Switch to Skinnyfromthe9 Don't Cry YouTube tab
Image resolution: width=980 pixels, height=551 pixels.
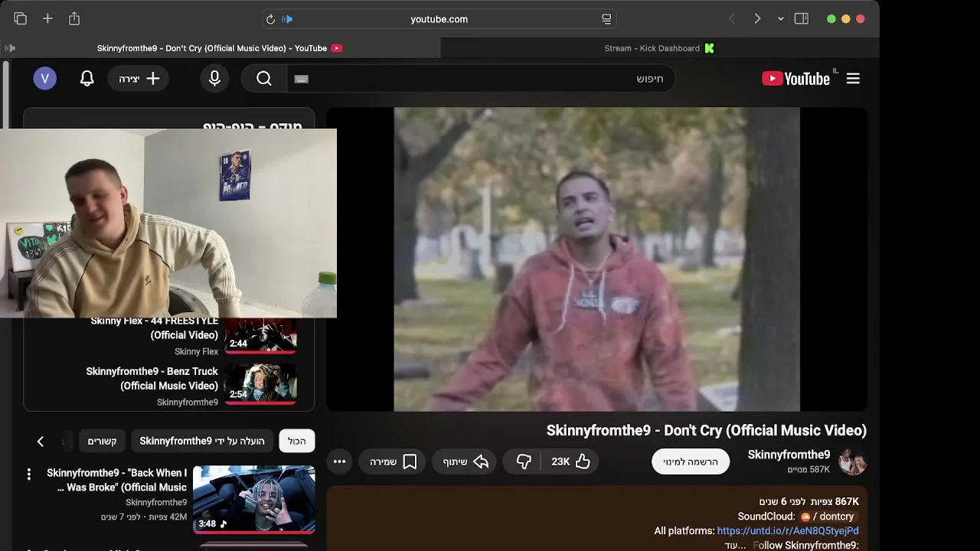[x=220, y=48]
